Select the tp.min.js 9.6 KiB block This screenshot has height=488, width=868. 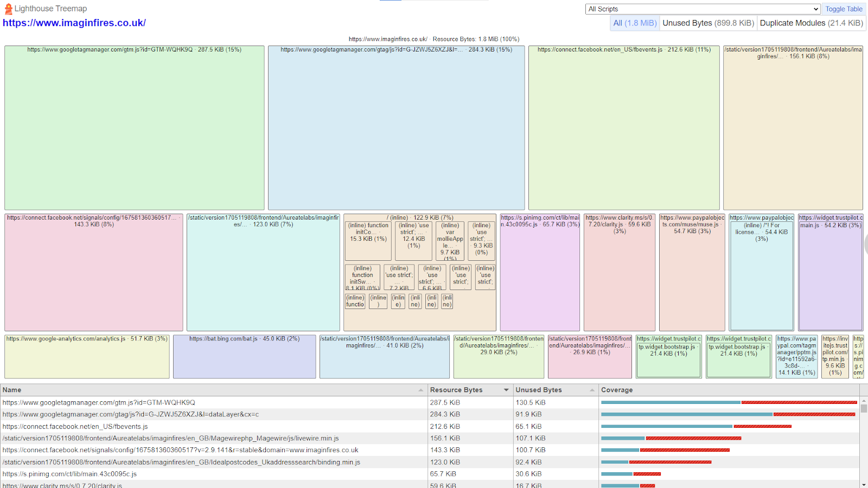[x=835, y=357]
